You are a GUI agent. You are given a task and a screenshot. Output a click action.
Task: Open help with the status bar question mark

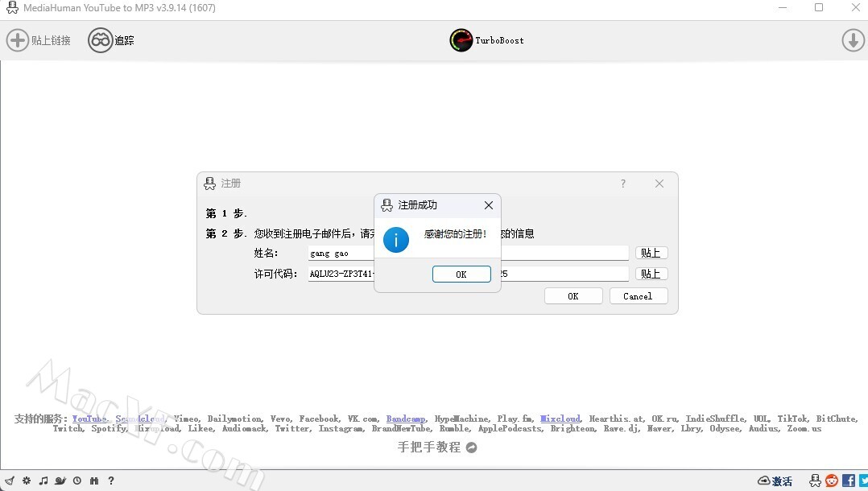coord(111,481)
